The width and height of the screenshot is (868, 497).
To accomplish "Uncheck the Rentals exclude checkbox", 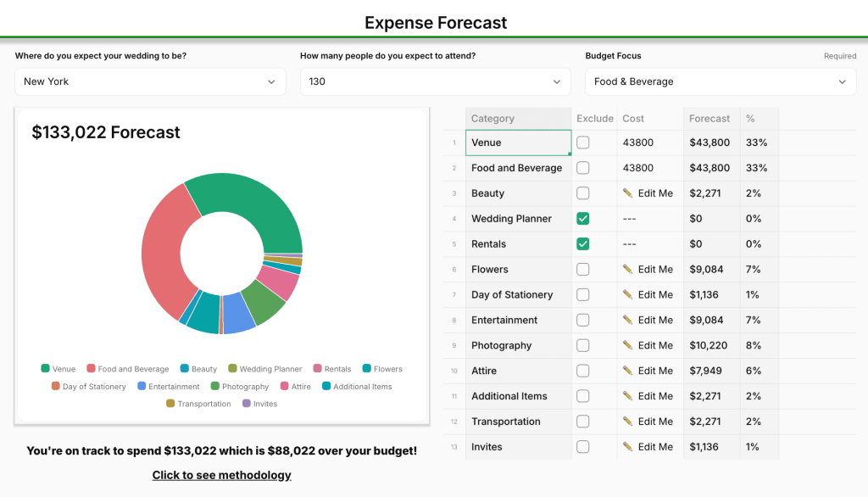I will coord(583,244).
